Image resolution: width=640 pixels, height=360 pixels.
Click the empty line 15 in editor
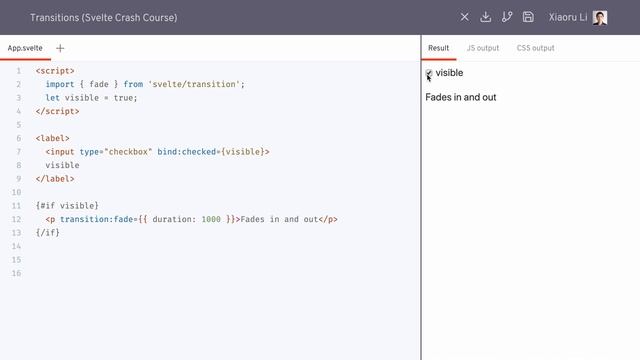coord(224,260)
